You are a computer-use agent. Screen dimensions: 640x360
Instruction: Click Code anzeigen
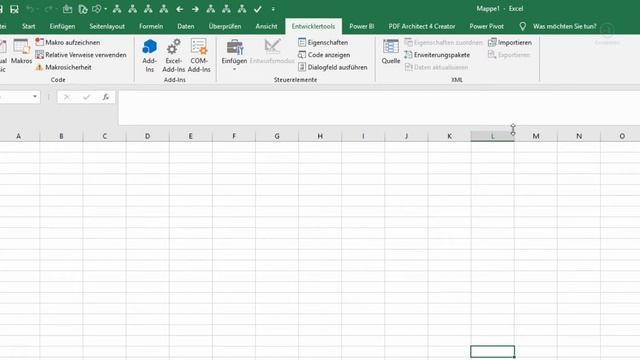[x=324, y=55]
